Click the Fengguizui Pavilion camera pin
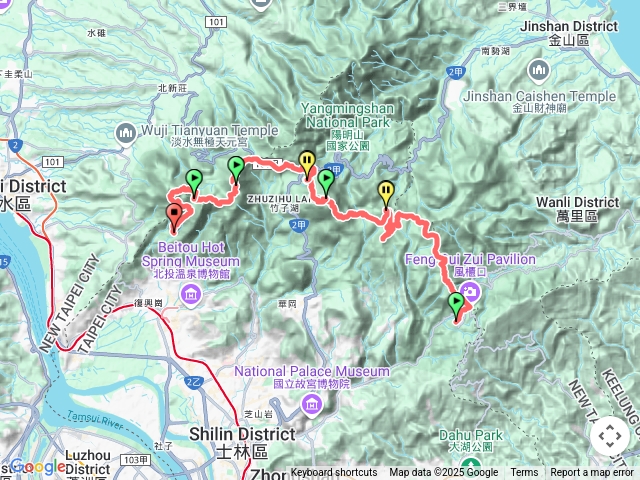 (469, 293)
